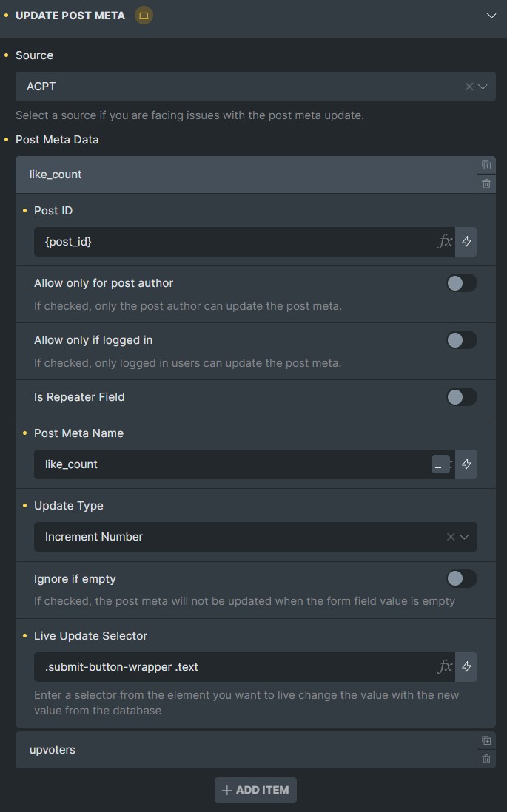Expand the upvoters repeater item
Screen dimensions: 507x812
pyautogui.click(x=246, y=750)
